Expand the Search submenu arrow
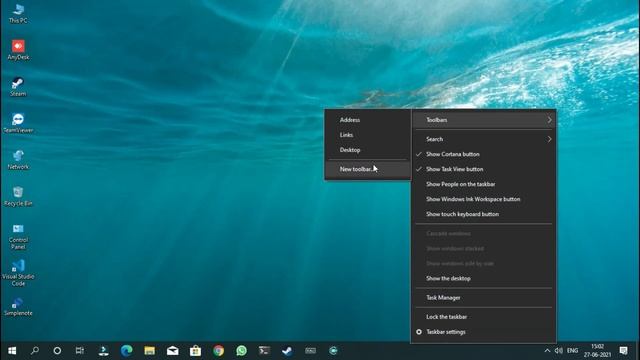The width and height of the screenshot is (640, 360). click(x=549, y=139)
